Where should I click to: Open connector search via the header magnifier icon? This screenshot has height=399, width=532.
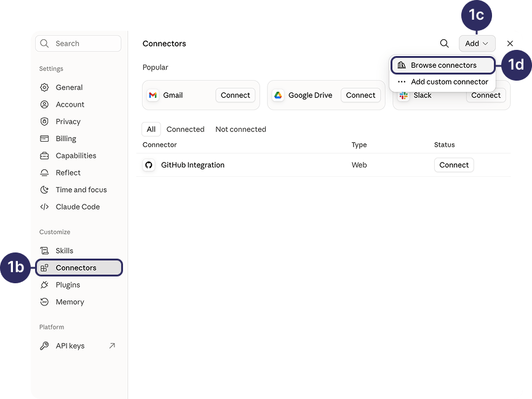pos(444,44)
